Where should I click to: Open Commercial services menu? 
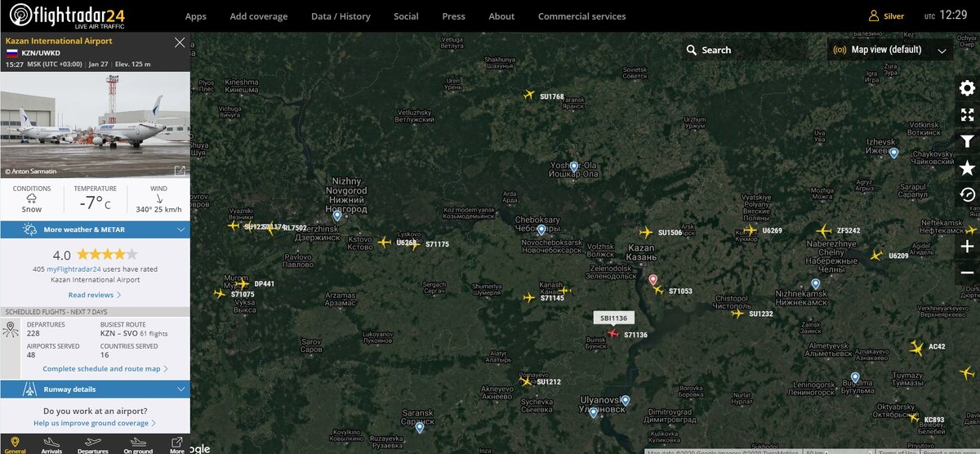coord(581,16)
